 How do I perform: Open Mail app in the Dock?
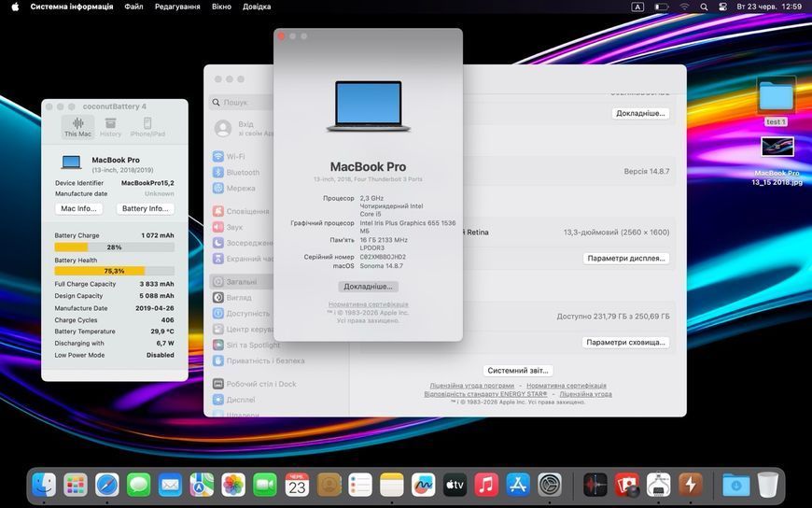171,486
